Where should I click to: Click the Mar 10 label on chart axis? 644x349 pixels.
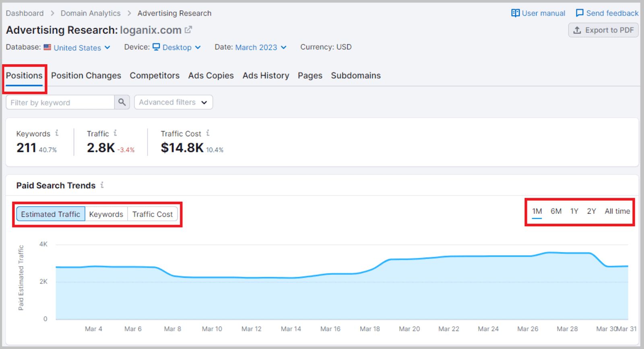212,329
